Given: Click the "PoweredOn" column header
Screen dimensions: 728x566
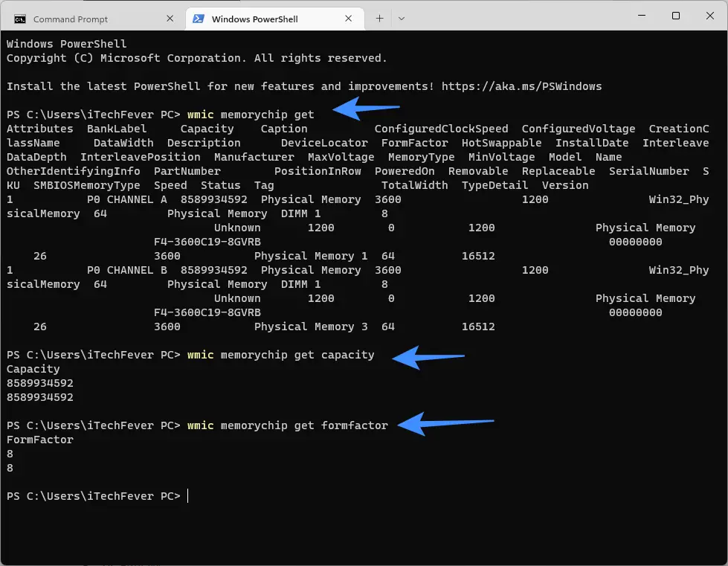Looking at the screenshot, I should (405, 171).
